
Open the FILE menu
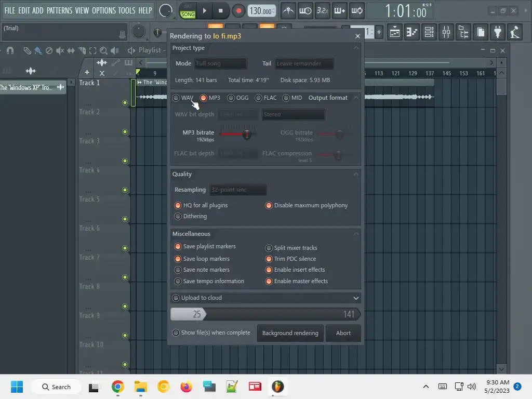(x=10, y=10)
